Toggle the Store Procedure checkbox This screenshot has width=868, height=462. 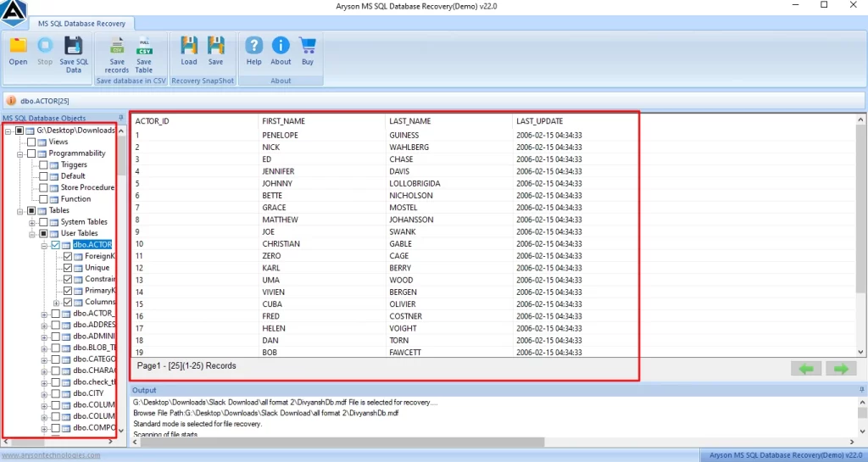[x=43, y=187]
